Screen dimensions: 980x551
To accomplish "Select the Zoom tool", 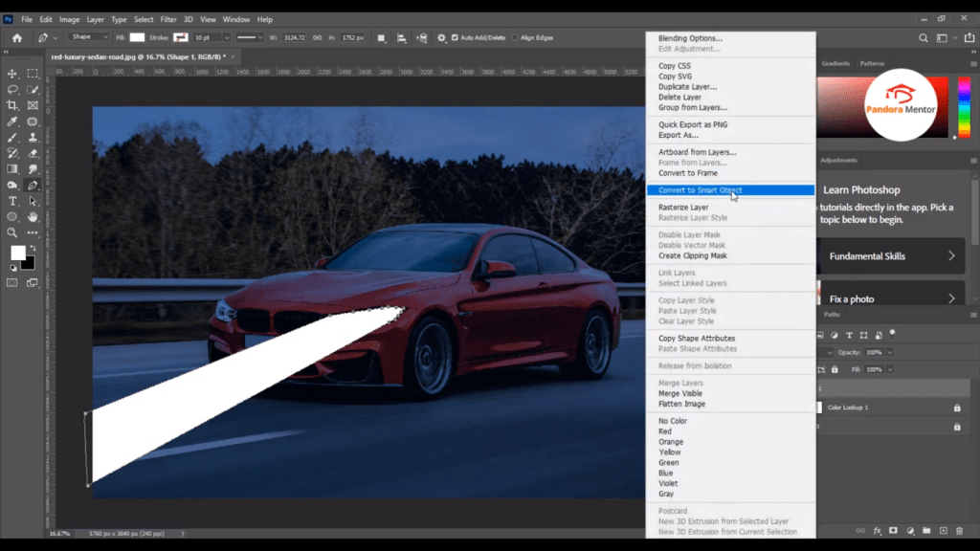I will [x=12, y=232].
